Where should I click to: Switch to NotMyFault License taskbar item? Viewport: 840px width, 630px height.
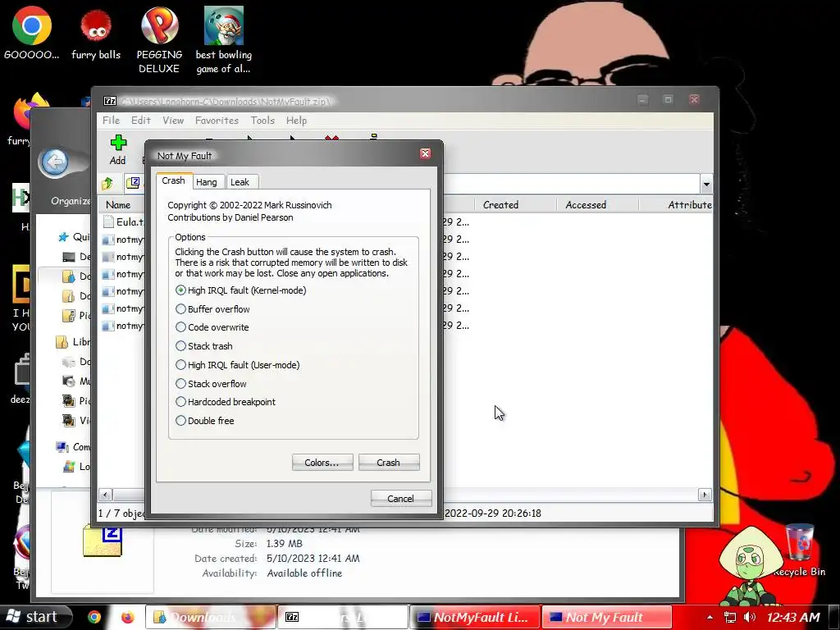click(x=476, y=617)
